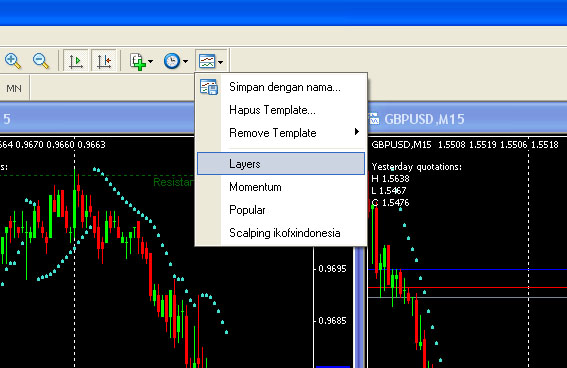
Task: Expand the Remove Template submenu arrow
Action: point(357,132)
